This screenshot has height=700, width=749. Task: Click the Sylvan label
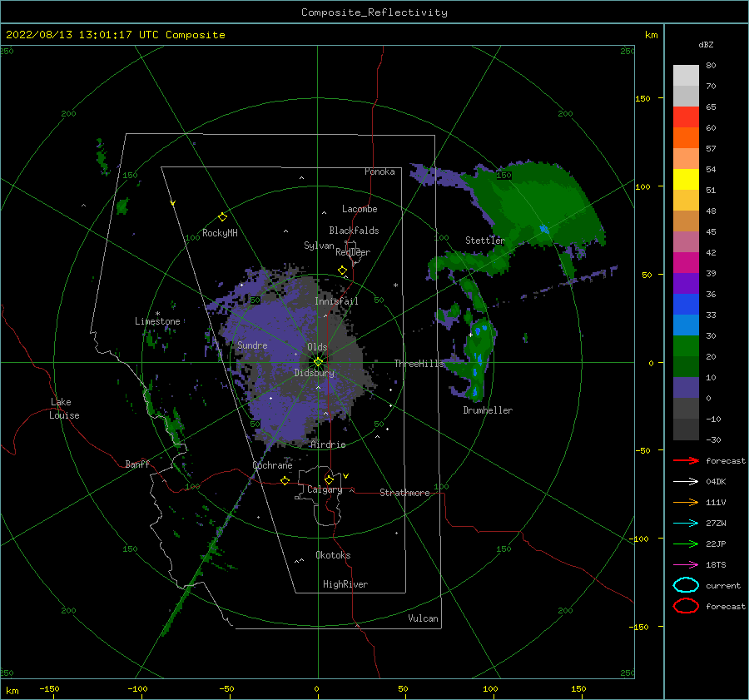tap(319, 246)
